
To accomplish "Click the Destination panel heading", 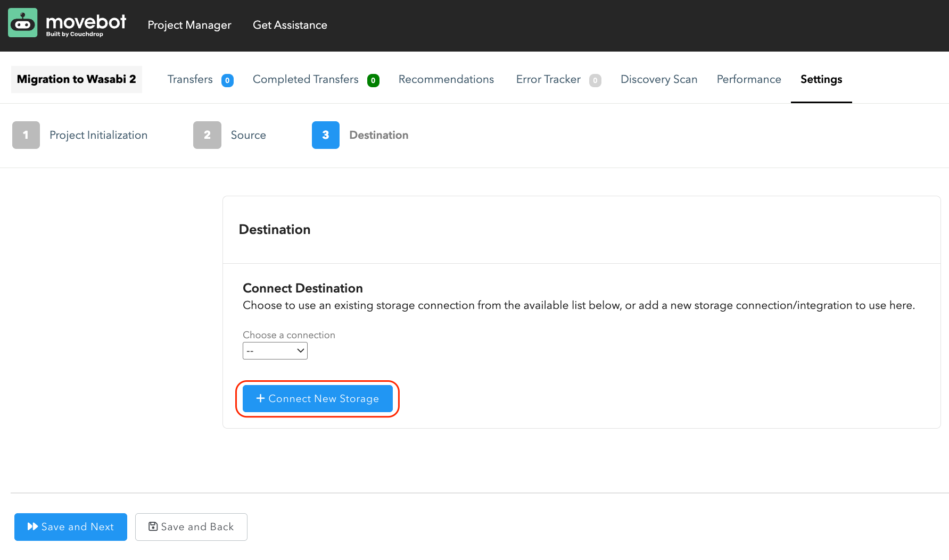I will click(x=275, y=229).
